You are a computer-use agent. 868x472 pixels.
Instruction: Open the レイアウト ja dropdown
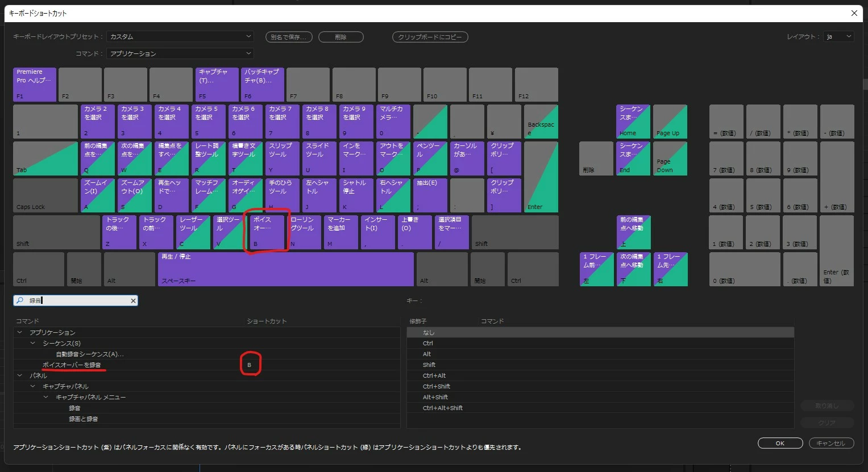[838, 36]
